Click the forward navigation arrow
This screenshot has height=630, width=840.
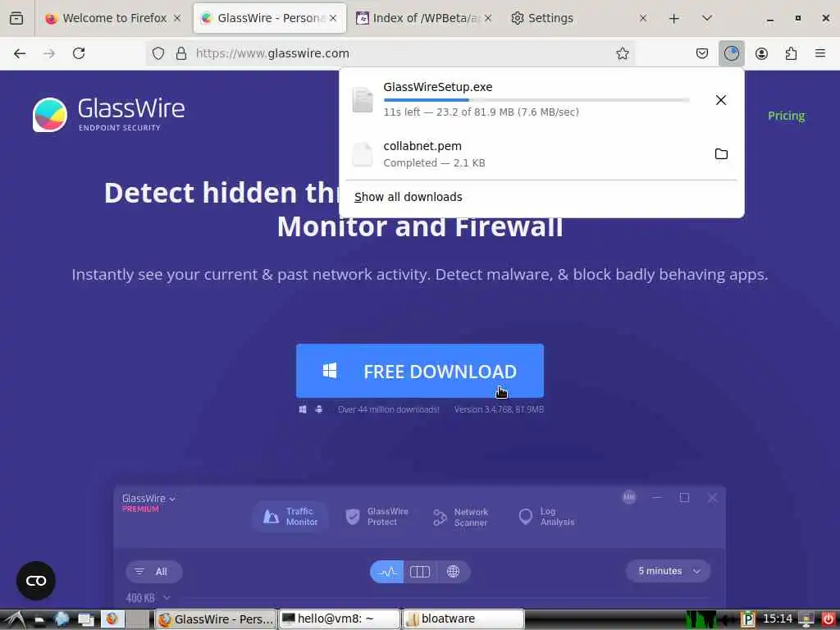48,53
